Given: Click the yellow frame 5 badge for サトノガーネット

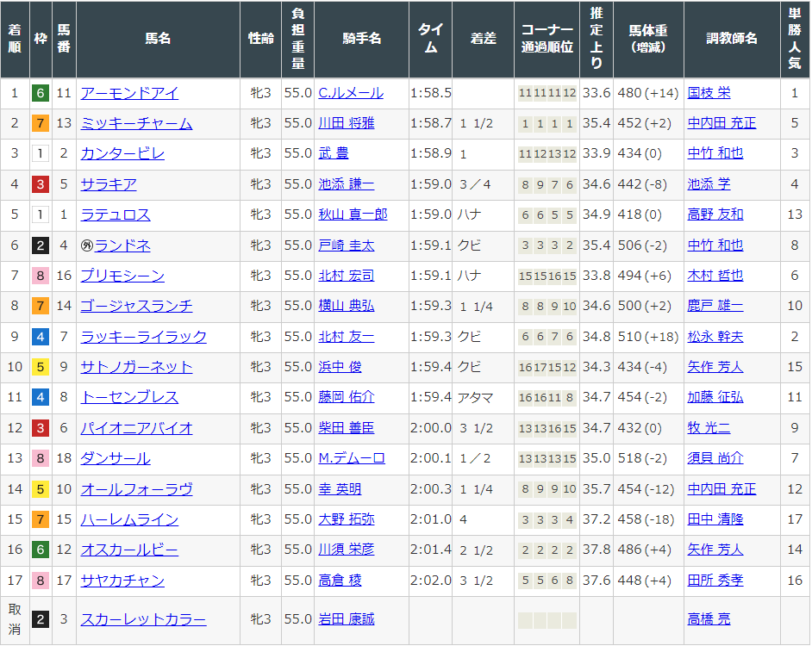Looking at the screenshot, I should tap(41, 367).
